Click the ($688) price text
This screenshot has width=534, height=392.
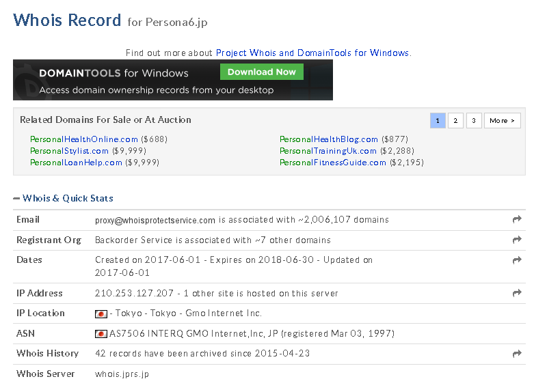coord(155,139)
